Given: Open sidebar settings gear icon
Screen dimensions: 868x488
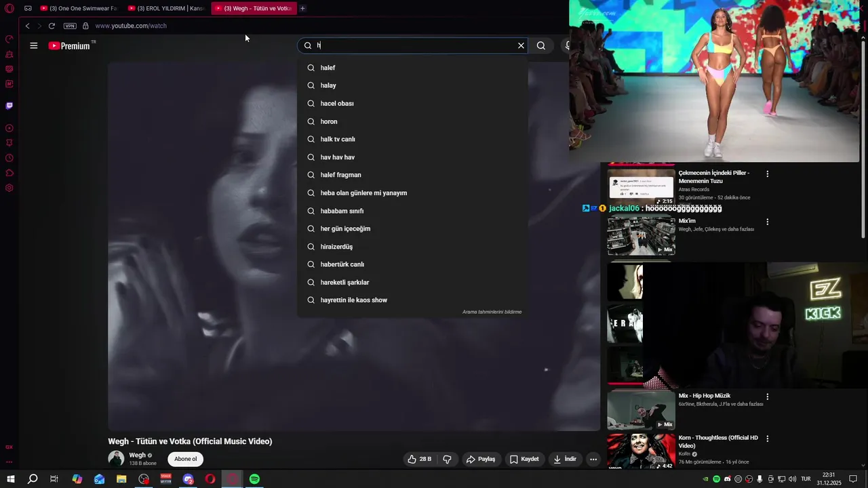Looking at the screenshot, I should (x=9, y=188).
